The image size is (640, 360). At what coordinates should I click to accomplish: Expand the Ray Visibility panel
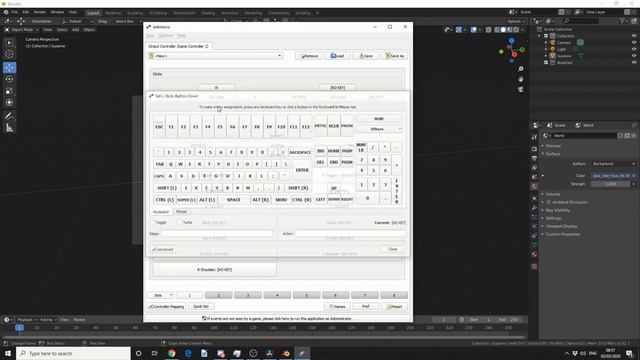point(558,210)
